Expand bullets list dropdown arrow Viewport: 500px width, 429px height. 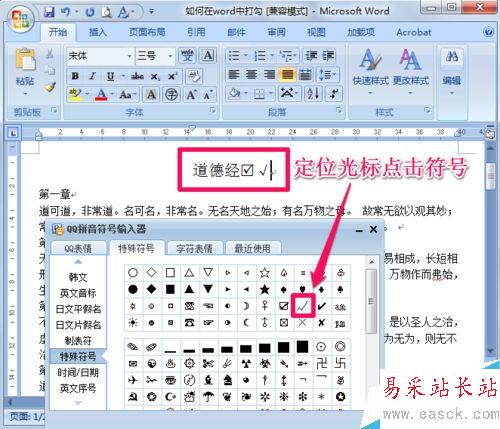pyautogui.click(x=246, y=55)
